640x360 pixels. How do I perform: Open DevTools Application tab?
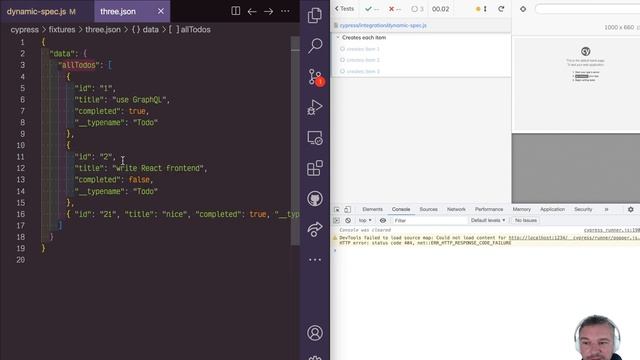click(552, 209)
